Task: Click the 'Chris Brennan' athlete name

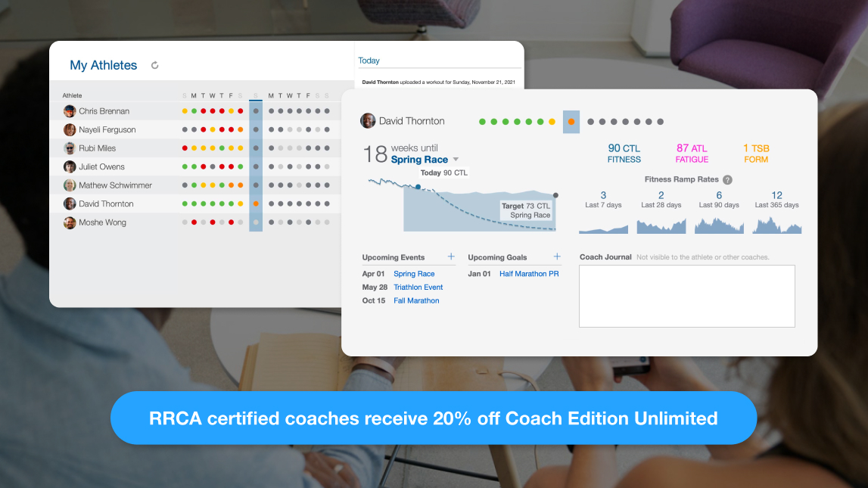Action: pyautogui.click(x=104, y=111)
